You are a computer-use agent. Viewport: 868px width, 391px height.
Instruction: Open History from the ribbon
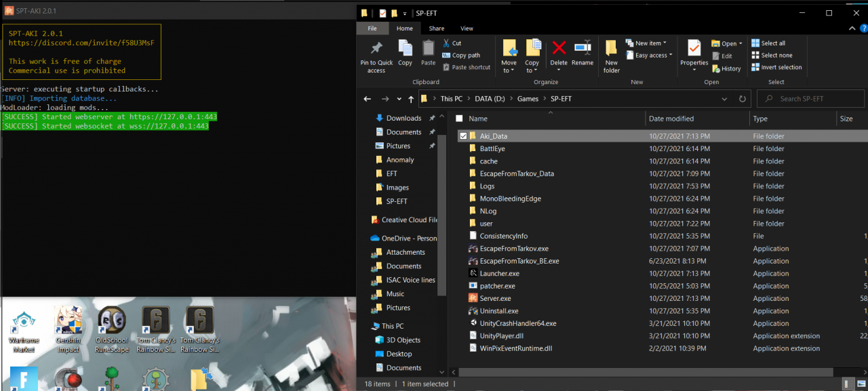point(726,68)
